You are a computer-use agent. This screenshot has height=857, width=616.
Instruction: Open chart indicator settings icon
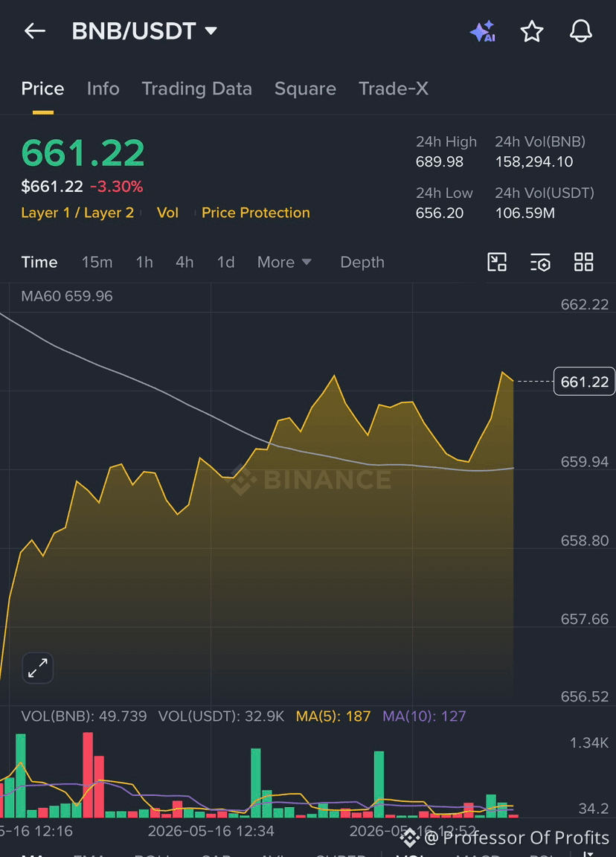[x=540, y=263]
